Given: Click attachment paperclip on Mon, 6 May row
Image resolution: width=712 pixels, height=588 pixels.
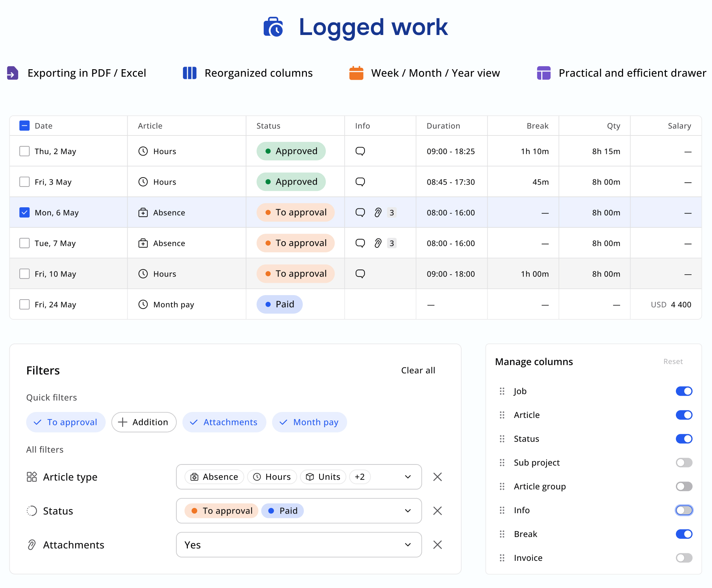Looking at the screenshot, I should point(378,212).
